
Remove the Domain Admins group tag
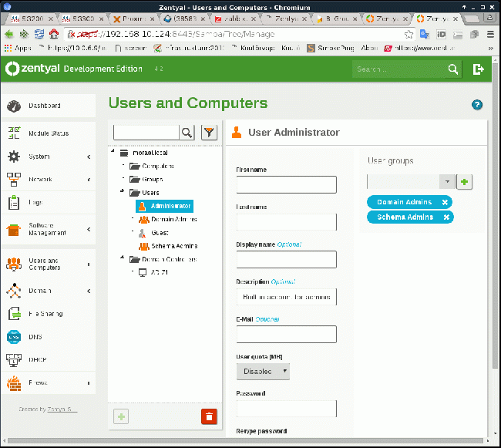pyautogui.click(x=445, y=202)
